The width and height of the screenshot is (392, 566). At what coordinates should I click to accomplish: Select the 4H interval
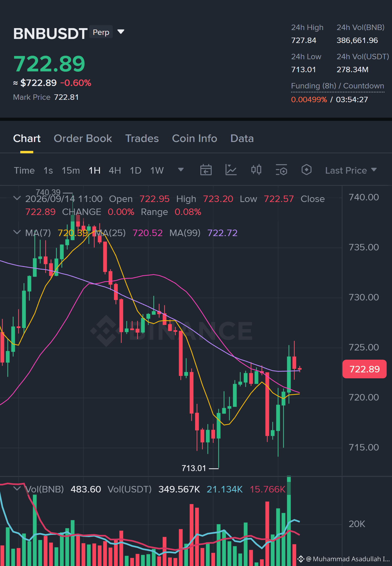115,170
